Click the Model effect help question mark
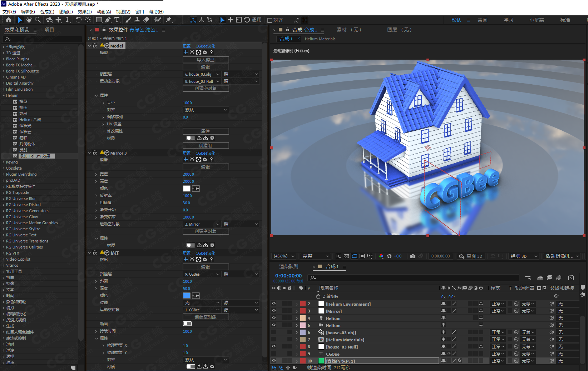This screenshot has height=371, width=588. (x=211, y=52)
